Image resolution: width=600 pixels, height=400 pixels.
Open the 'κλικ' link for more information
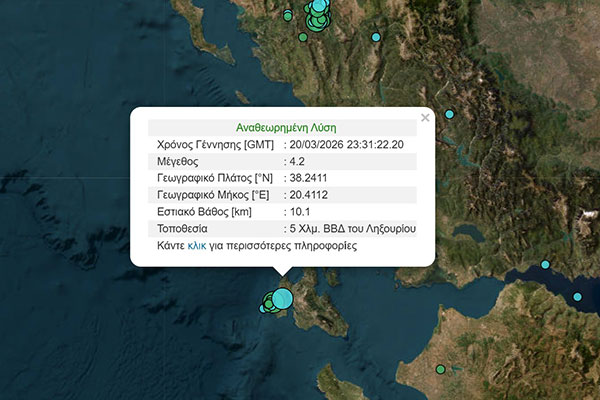click(x=198, y=245)
